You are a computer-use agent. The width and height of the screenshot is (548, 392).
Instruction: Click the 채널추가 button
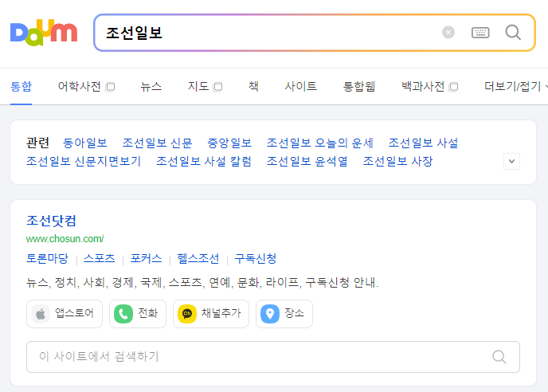coord(211,314)
